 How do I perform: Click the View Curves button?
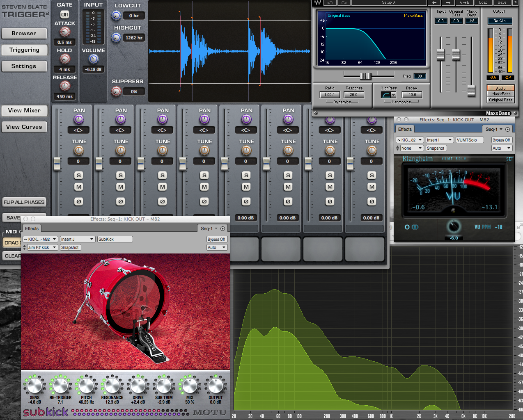[24, 127]
